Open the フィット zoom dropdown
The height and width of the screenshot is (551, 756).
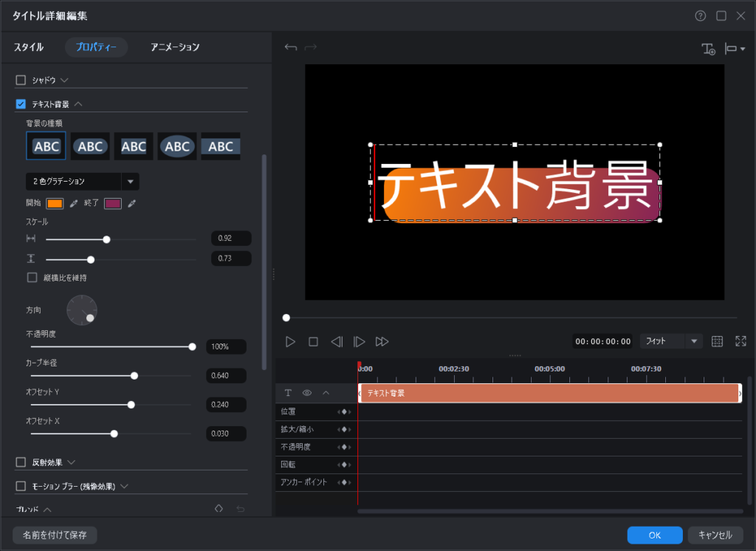[693, 341]
